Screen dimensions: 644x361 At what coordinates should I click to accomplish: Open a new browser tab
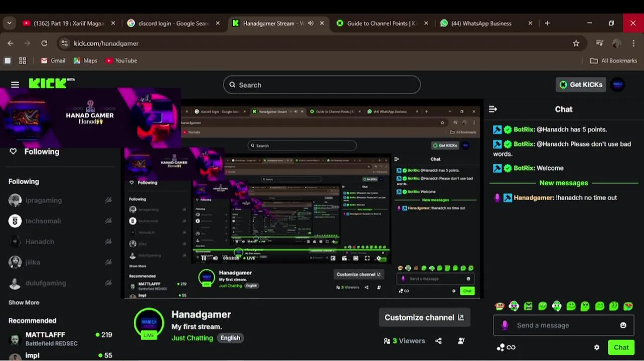547,23
